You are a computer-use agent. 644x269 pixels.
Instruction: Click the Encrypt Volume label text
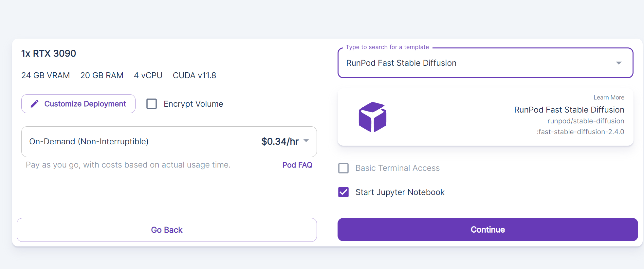click(x=193, y=104)
